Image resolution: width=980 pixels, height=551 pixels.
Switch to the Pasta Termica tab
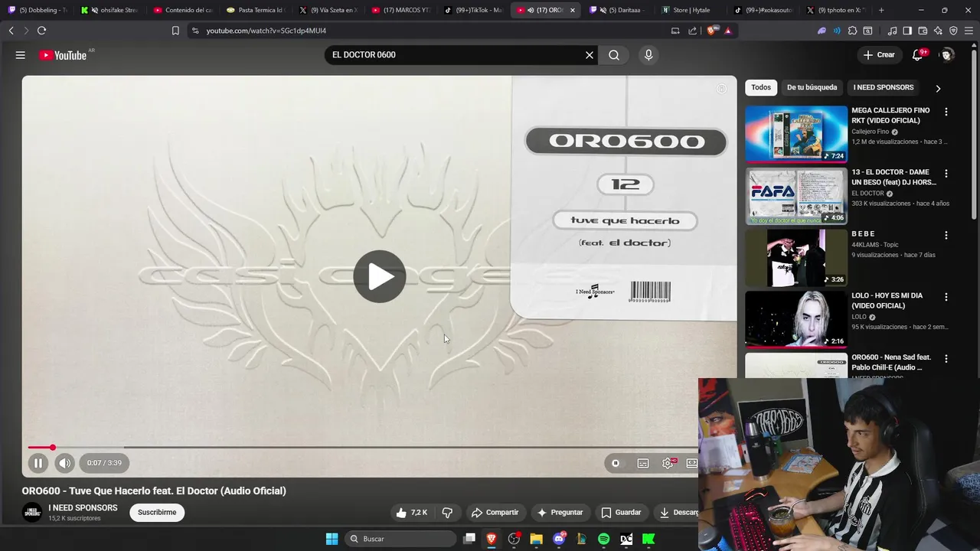pos(256,10)
